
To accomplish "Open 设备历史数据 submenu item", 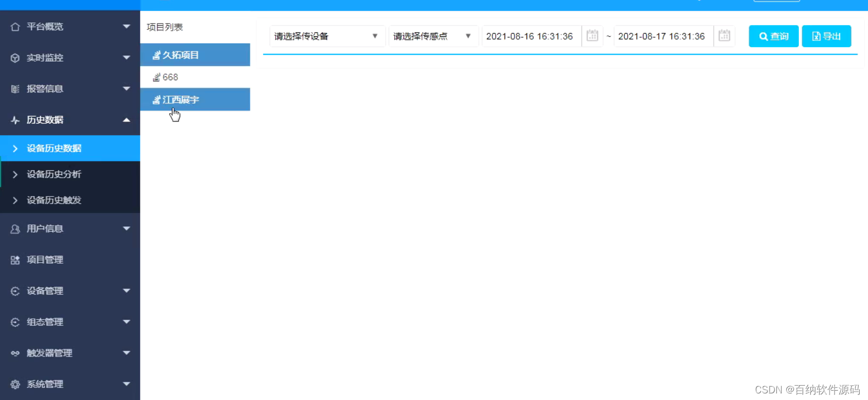I will (70, 148).
